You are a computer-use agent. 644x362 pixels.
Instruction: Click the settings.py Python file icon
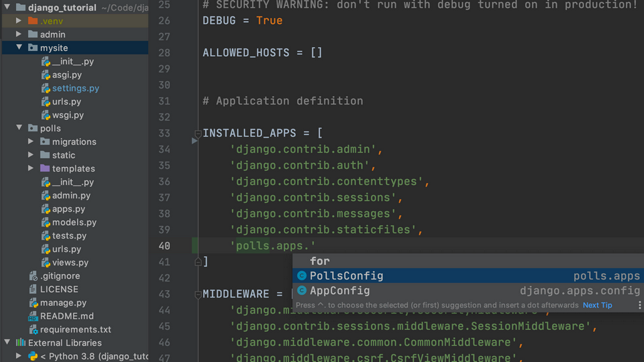pos(46,88)
